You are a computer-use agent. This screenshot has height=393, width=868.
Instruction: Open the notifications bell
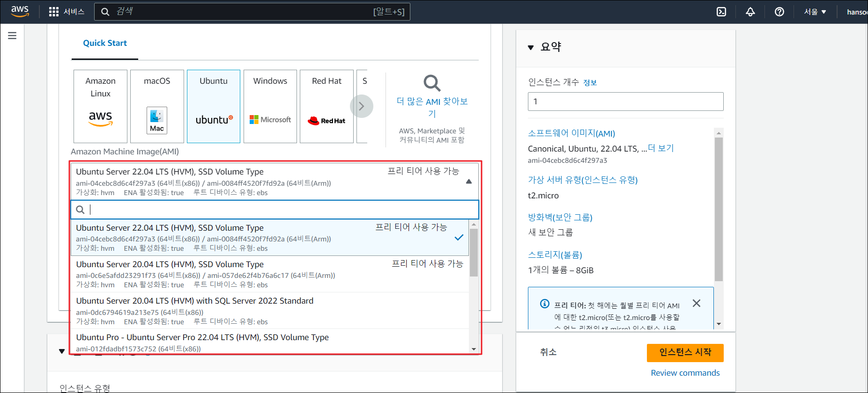[x=750, y=12]
